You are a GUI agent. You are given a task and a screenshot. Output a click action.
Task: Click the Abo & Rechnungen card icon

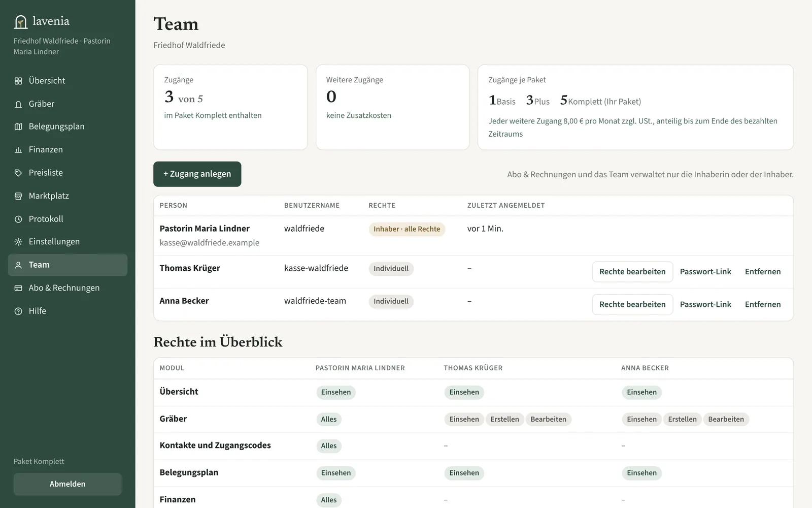pyautogui.click(x=18, y=288)
